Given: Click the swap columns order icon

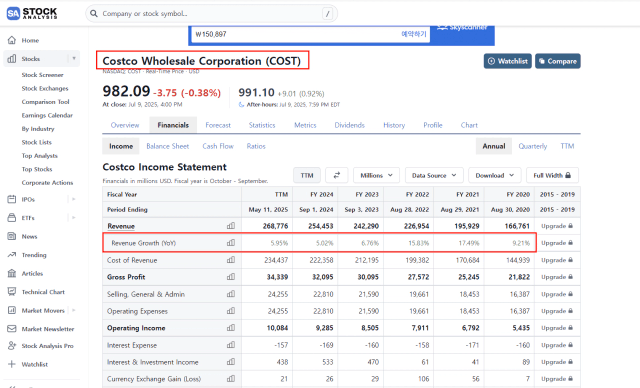Looking at the screenshot, I should pos(337,175).
